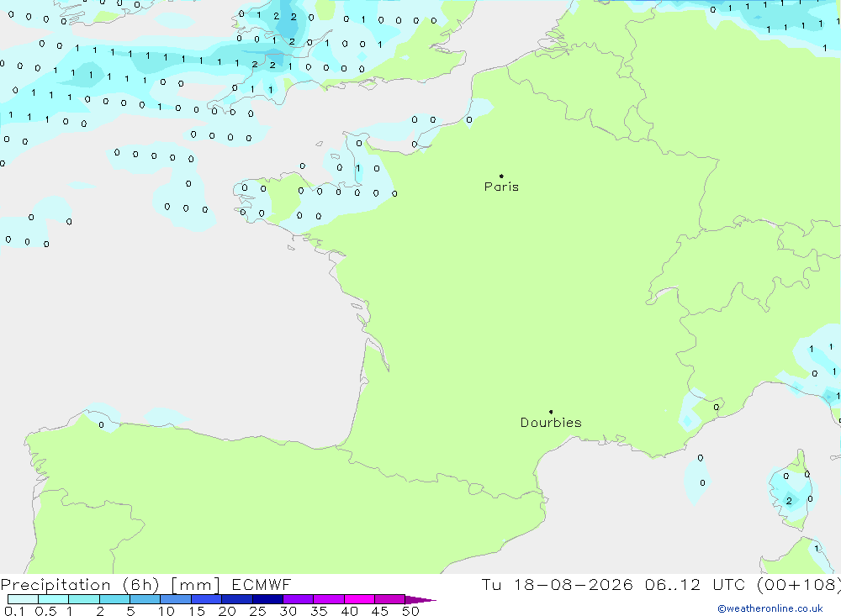Pick the 20–25 mm dark blue legend swatch
Viewport: 841px width, 616px height.
coord(236,599)
